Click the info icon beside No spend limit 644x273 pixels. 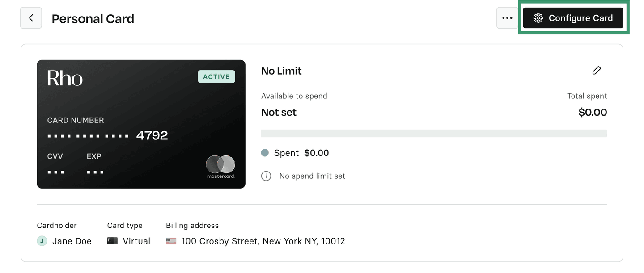coord(266,176)
